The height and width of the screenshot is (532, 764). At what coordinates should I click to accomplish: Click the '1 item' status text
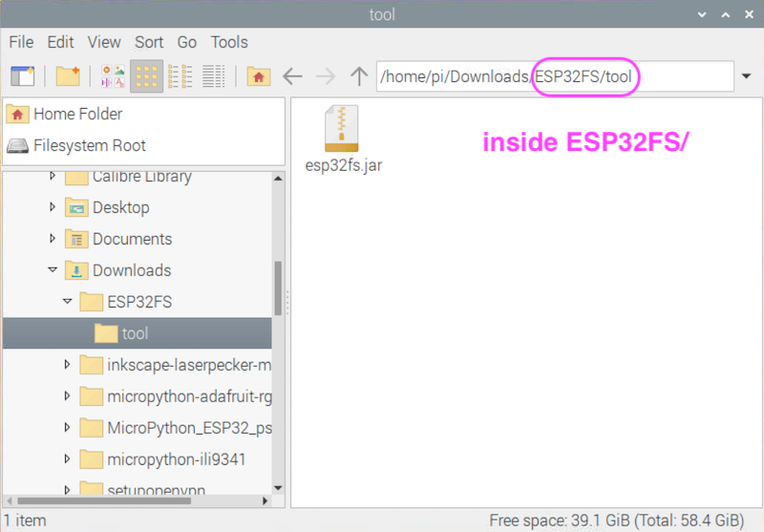coord(25,521)
